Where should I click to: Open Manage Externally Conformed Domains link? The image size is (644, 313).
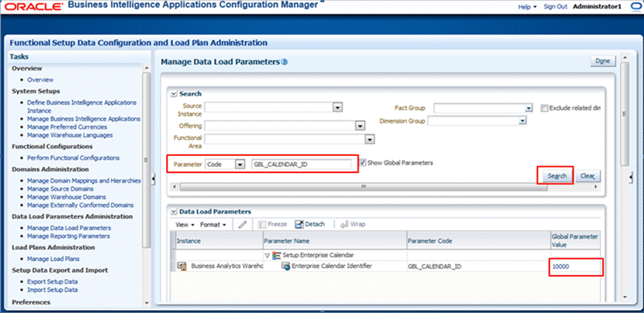coord(80,205)
